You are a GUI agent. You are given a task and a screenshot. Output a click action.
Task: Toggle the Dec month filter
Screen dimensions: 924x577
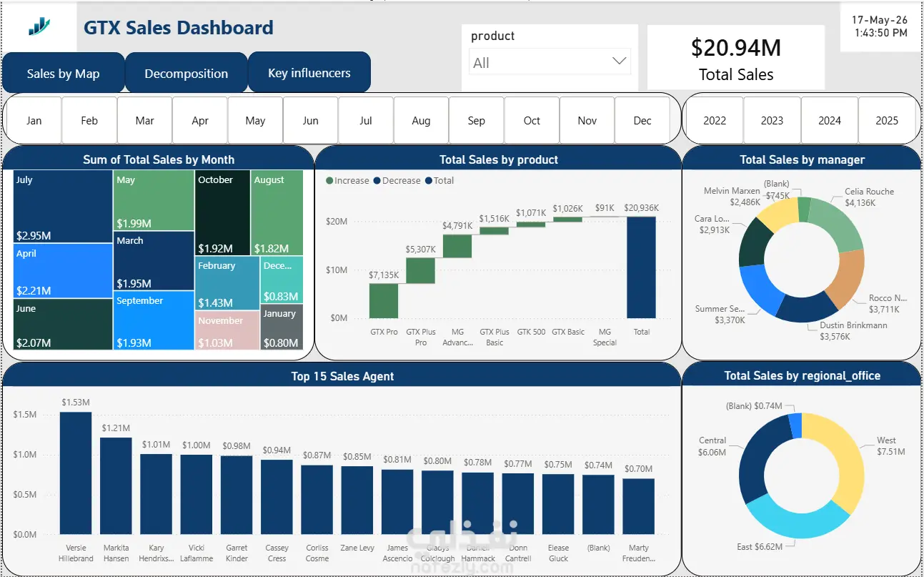[642, 120]
